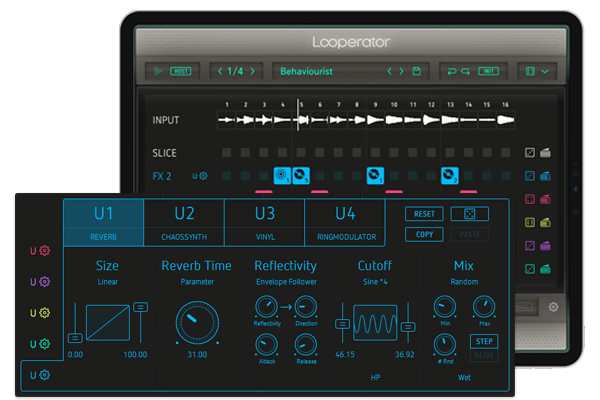Click the yellow randomize icon in Looperator
Screen dimensions: 600x400
pos(530,222)
